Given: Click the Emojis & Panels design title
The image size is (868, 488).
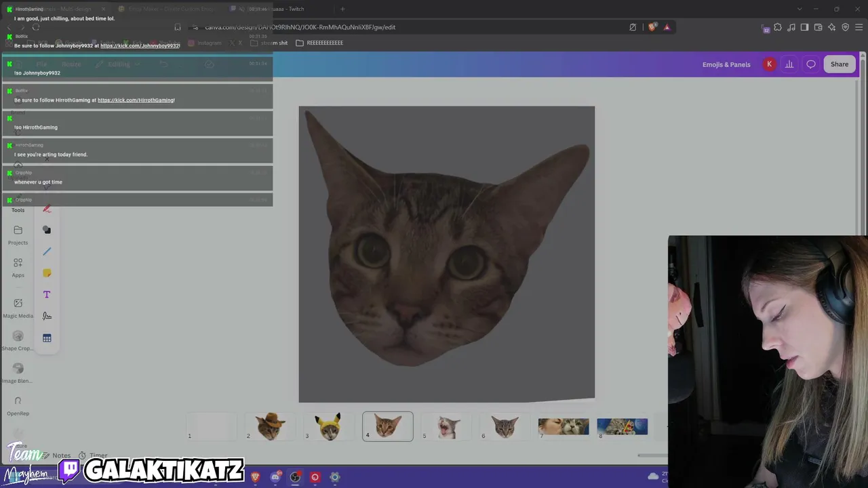Looking at the screenshot, I should click(x=726, y=64).
